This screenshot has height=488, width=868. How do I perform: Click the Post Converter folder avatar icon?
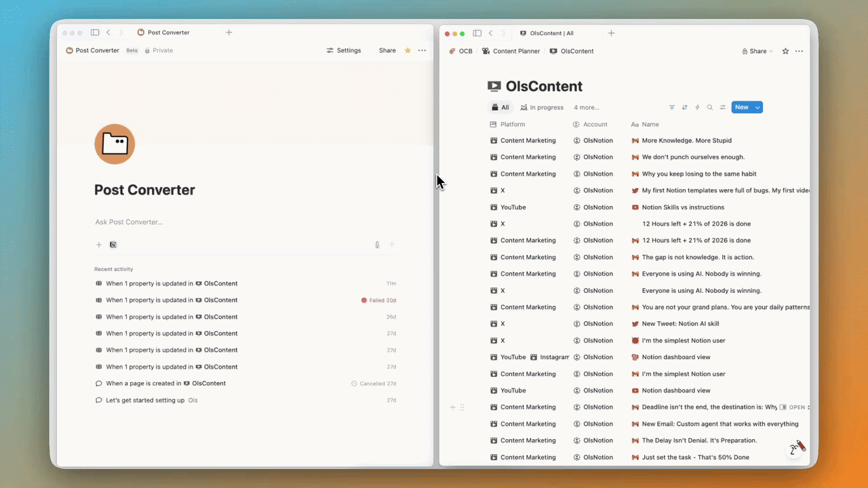click(x=115, y=144)
